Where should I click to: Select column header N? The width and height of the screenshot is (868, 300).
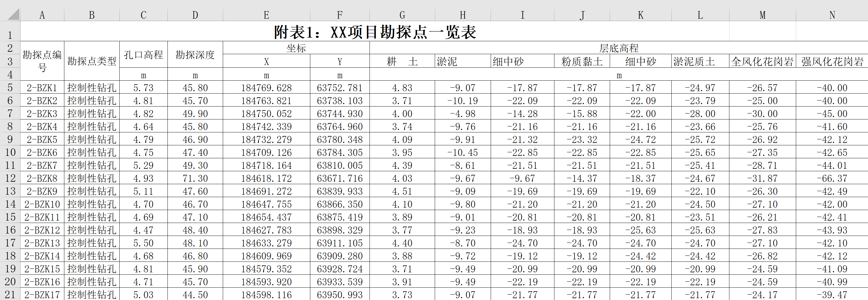tap(832, 14)
